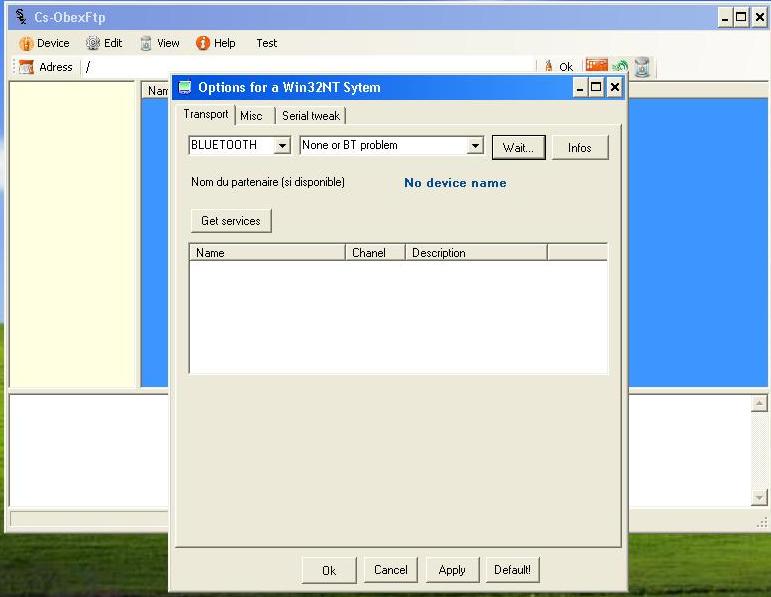The height and width of the screenshot is (597, 771).
Task: Click the Infos button
Action: [x=580, y=147]
